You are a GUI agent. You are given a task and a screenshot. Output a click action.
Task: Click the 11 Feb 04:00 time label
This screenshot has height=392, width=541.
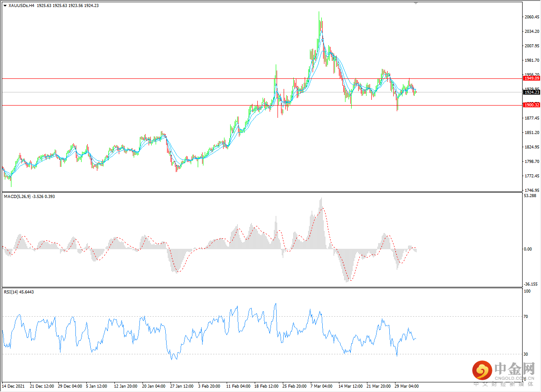tap(238, 386)
